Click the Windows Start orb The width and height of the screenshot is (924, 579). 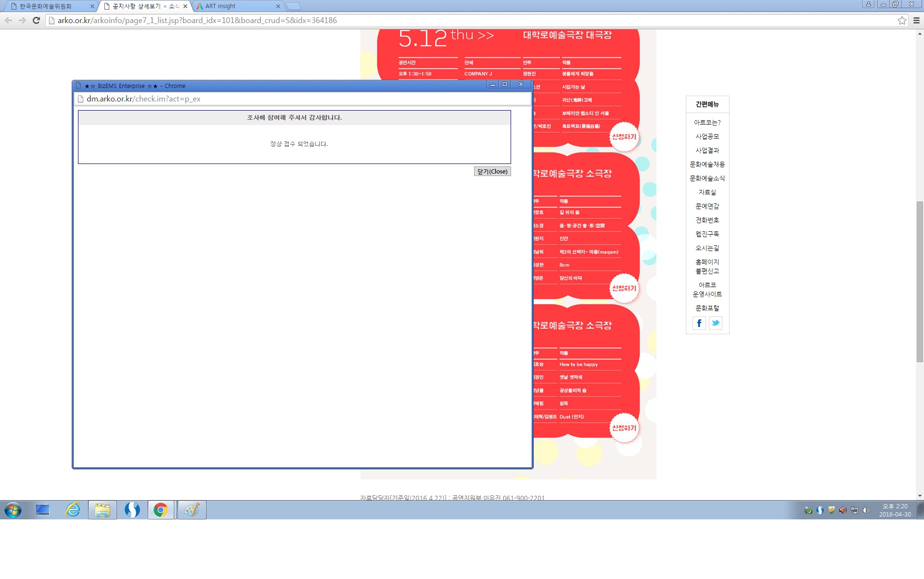click(x=13, y=510)
